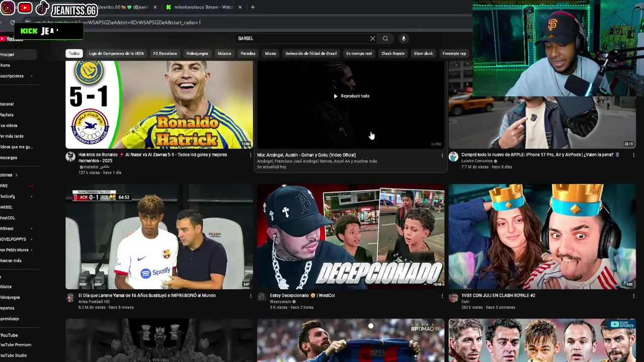Select Selección de fútbol de Brasil chip
This screenshot has width=644, height=362.
[311, 53]
